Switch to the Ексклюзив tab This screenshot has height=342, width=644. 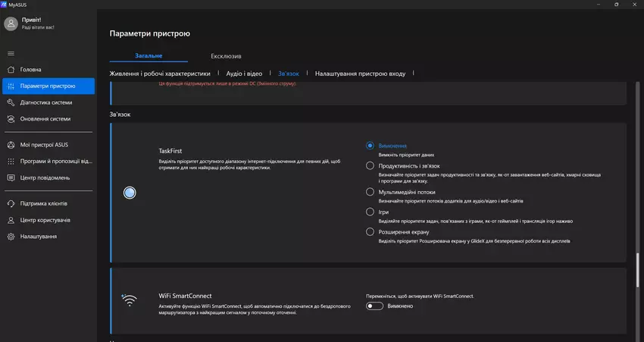tap(226, 56)
